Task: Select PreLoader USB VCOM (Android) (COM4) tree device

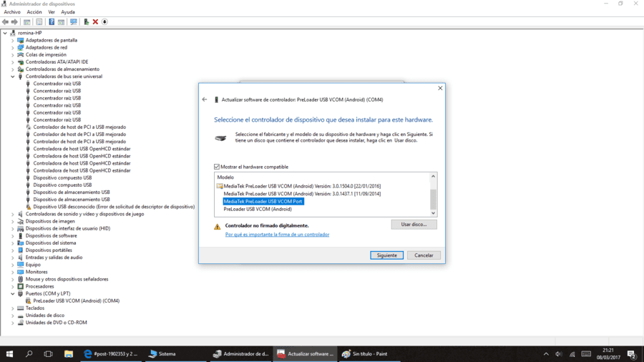Action: (77, 301)
